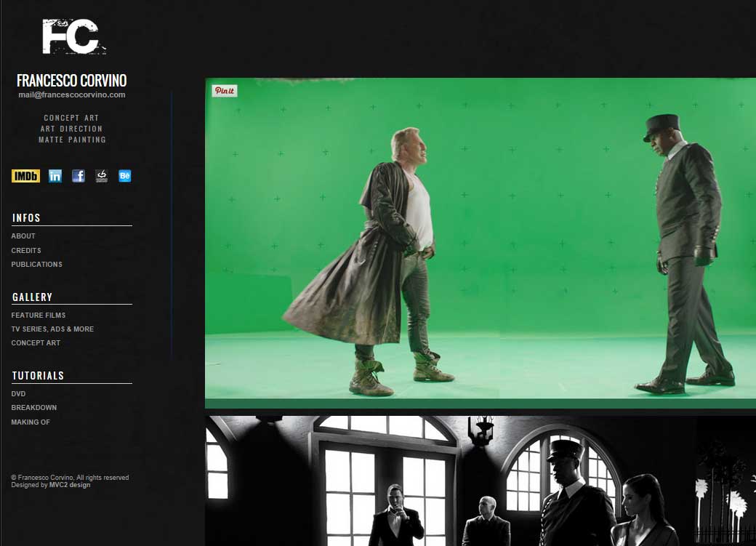Click the dark icon between Facebook and Behance
This screenshot has height=546, width=756.
pyautogui.click(x=102, y=176)
